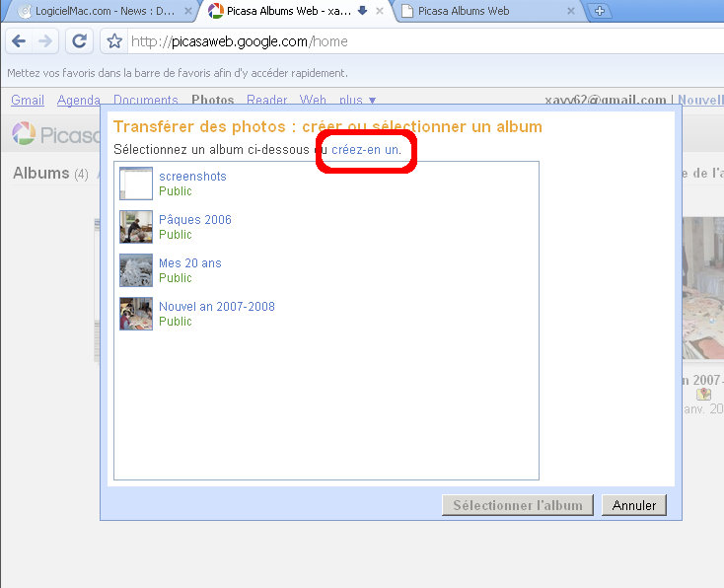This screenshot has height=588, width=724.
Task: Close the third Picasa Albums Web tab
Action: (x=571, y=11)
